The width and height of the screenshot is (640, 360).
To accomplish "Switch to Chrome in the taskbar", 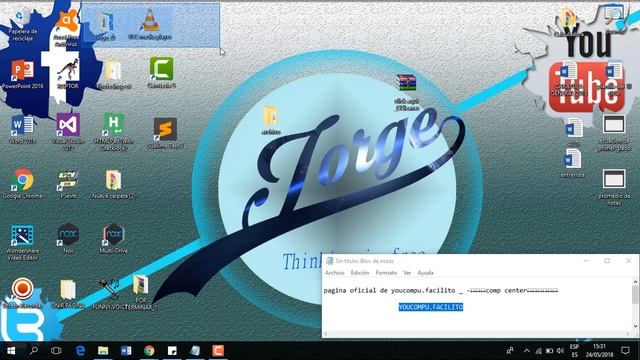I will coord(149,351).
